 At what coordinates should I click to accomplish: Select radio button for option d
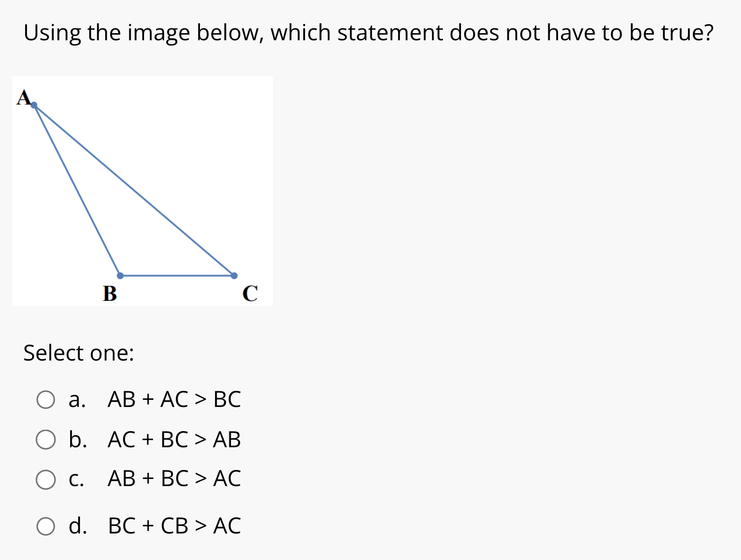45,526
